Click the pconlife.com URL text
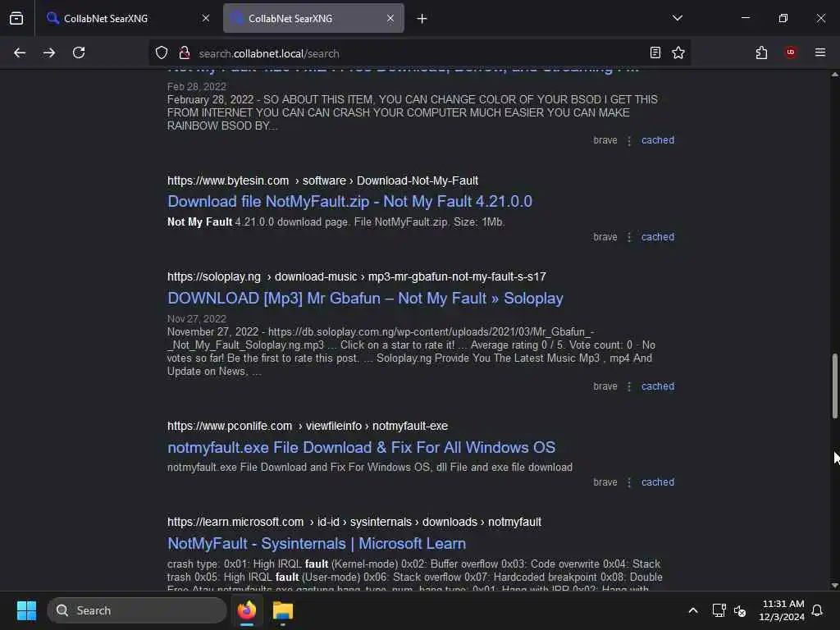The image size is (840, 630). coord(308,426)
